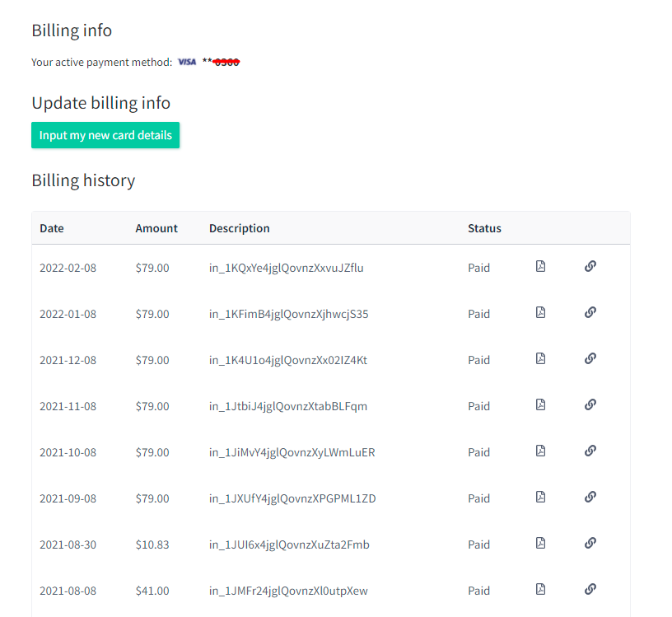The height and width of the screenshot is (617, 672).
Task: Click the Billing info heading
Action: pos(72,30)
